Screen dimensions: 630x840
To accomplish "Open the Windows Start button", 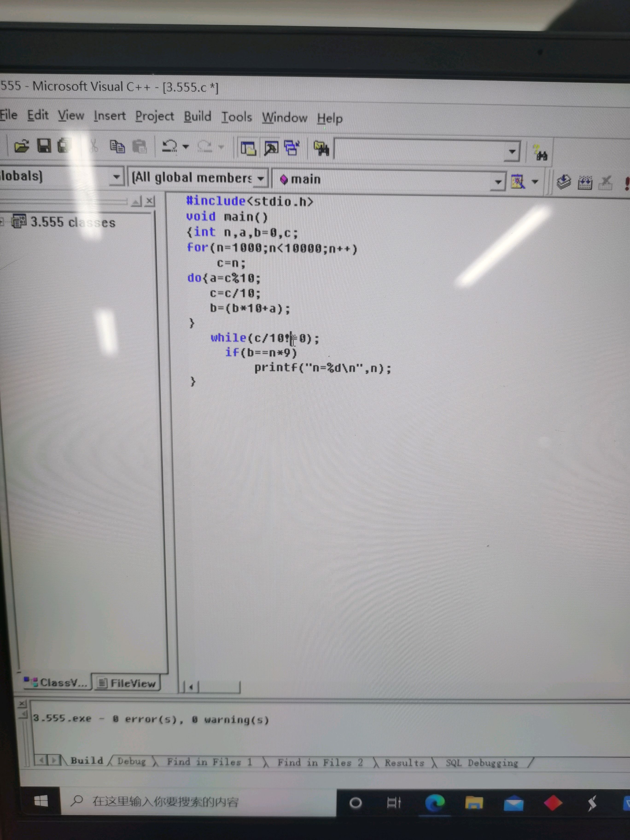I will [41, 801].
